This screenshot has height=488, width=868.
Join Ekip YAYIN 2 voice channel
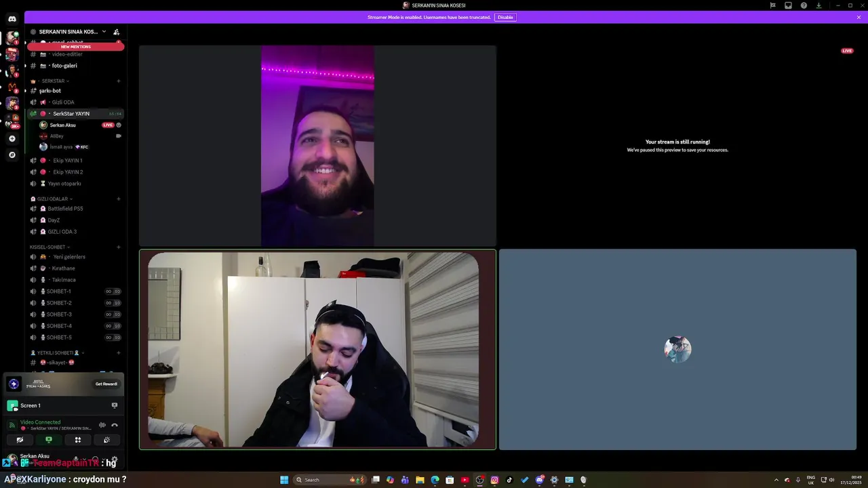coord(76,172)
